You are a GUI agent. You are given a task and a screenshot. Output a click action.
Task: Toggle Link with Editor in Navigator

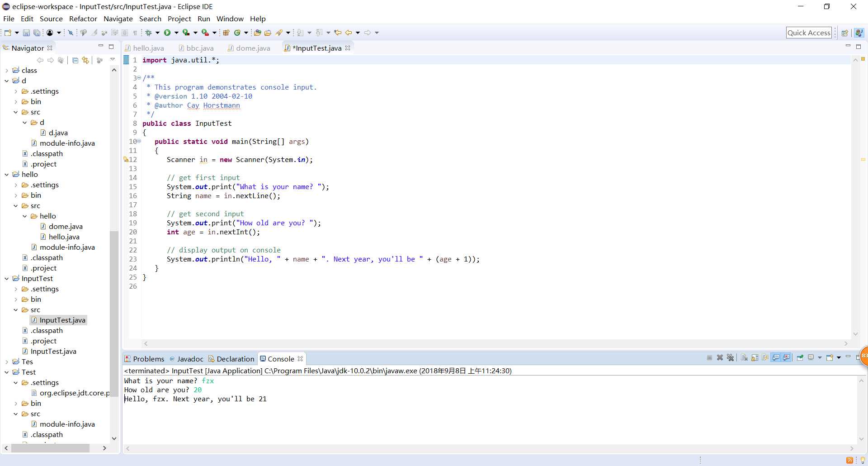[85, 60]
